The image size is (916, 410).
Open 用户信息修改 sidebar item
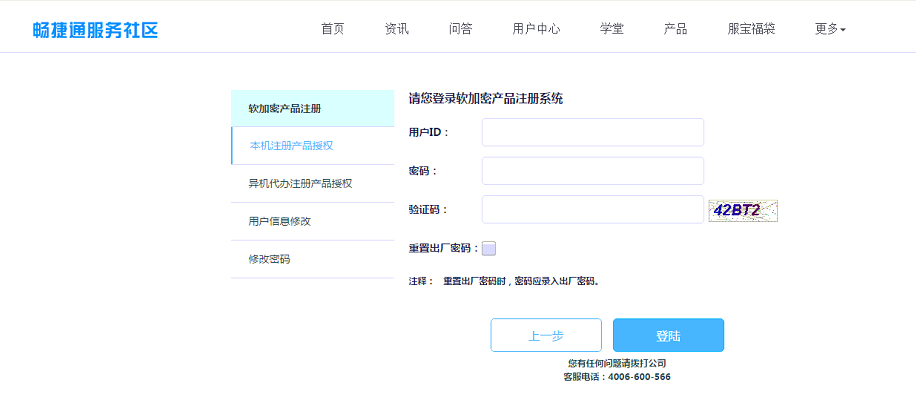[x=313, y=221]
